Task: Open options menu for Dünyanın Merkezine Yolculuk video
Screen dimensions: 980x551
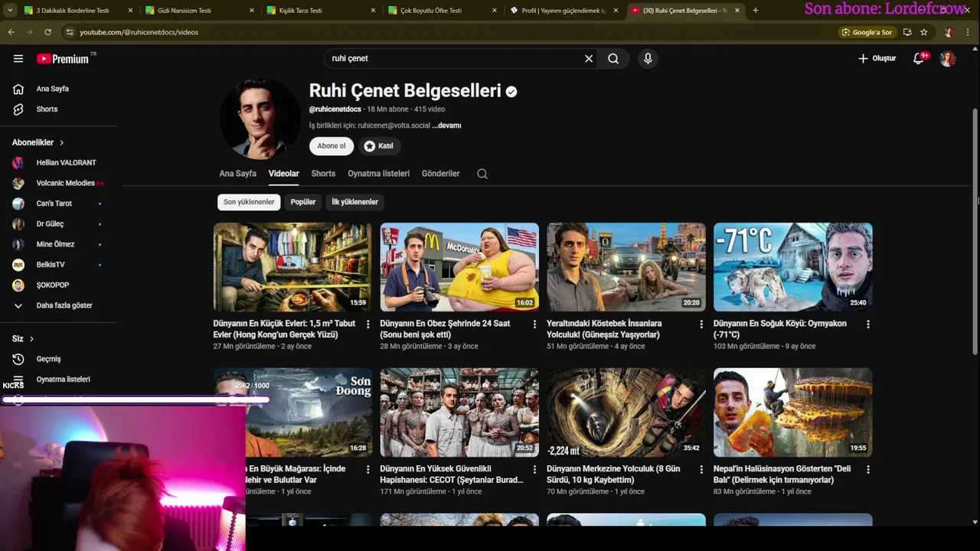Action: (701, 470)
